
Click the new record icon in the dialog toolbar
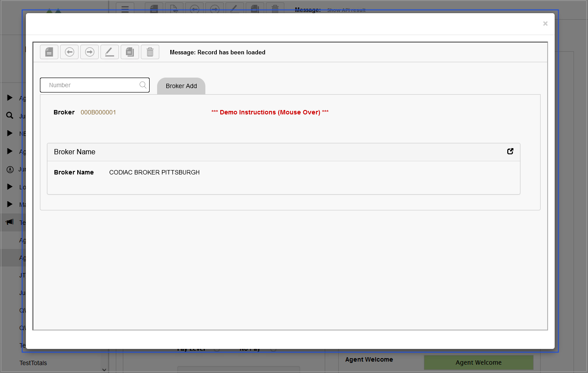click(49, 52)
